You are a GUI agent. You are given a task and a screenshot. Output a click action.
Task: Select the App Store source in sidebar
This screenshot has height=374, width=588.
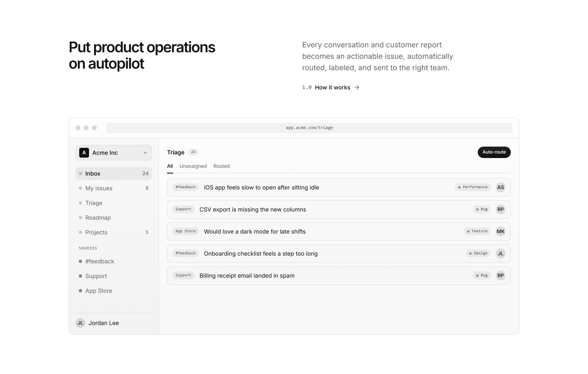(x=114, y=291)
